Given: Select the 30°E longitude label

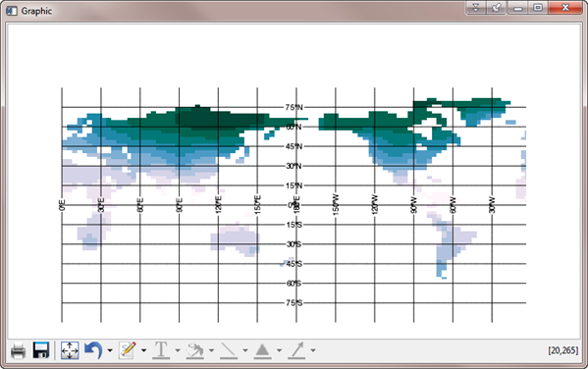Looking at the screenshot, I should point(101,205).
